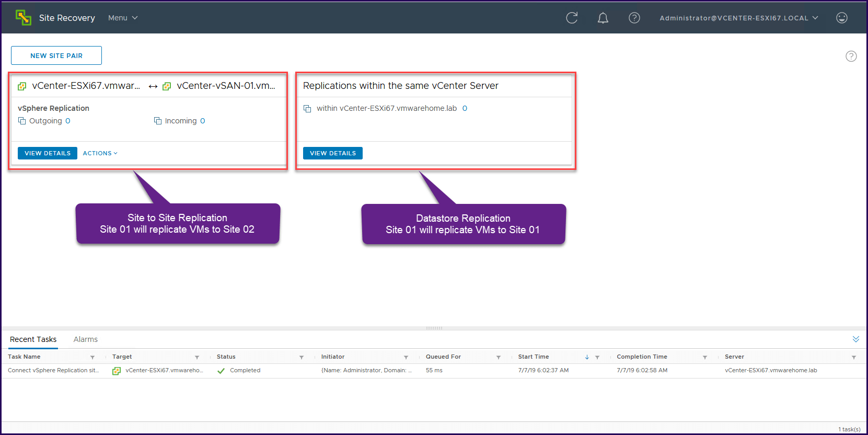Click vCenter-vSAN-01 site icon in pair card
Image resolution: width=868 pixels, height=435 pixels.
pyautogui.click(x=167, y=86)
